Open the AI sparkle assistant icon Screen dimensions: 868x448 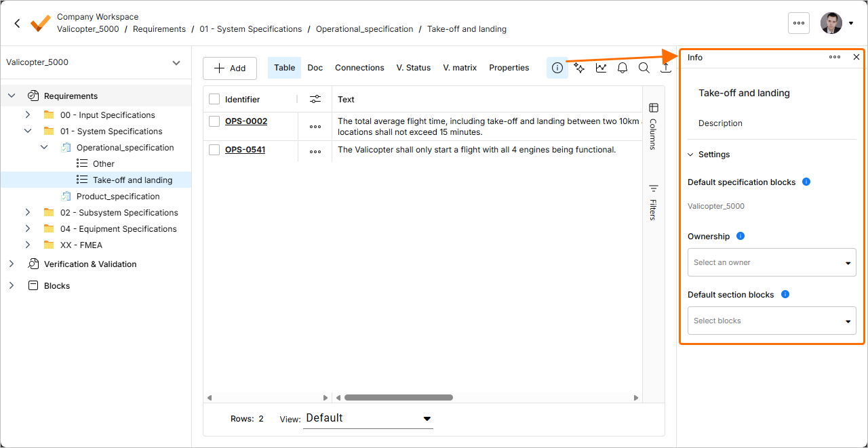tap(579, 68)
